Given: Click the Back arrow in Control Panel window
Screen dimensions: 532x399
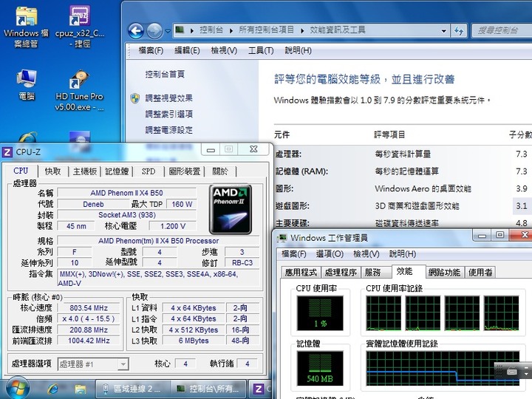Looking at the screenshot, I should (136, 31).
